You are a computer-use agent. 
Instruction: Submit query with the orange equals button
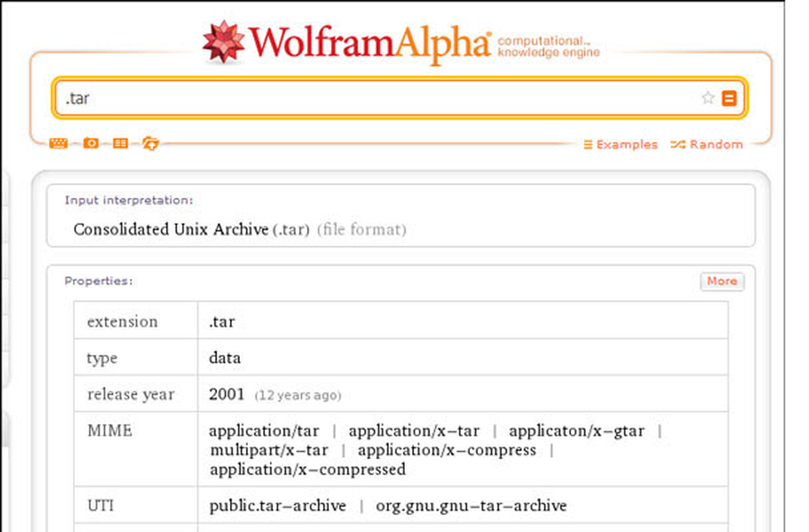click(729, 98)
